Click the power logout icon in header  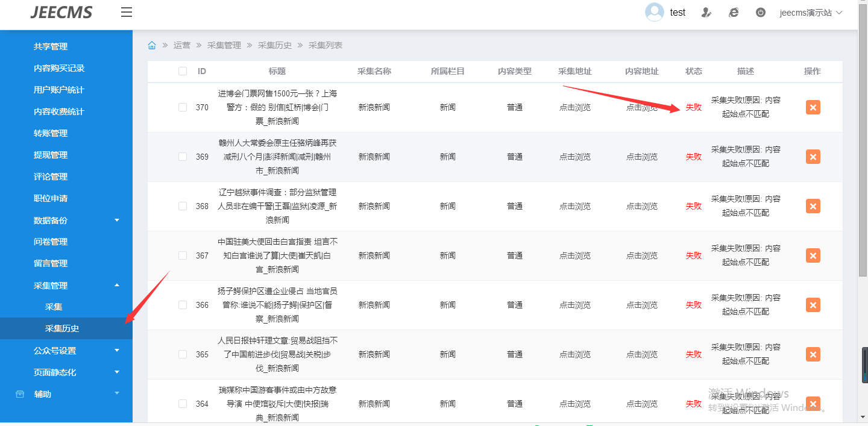click(x=761, y=12)
